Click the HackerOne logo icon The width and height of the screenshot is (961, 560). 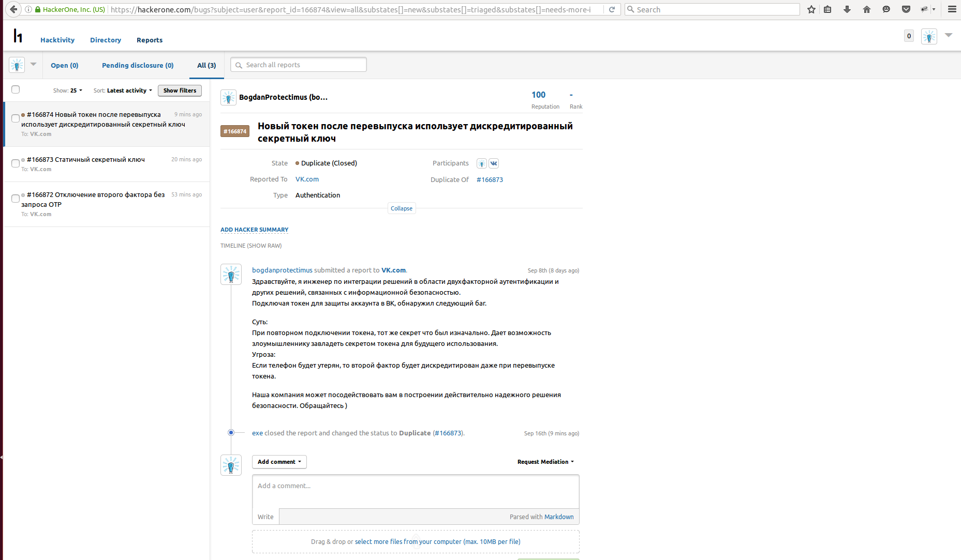click(x=18, y=35)
